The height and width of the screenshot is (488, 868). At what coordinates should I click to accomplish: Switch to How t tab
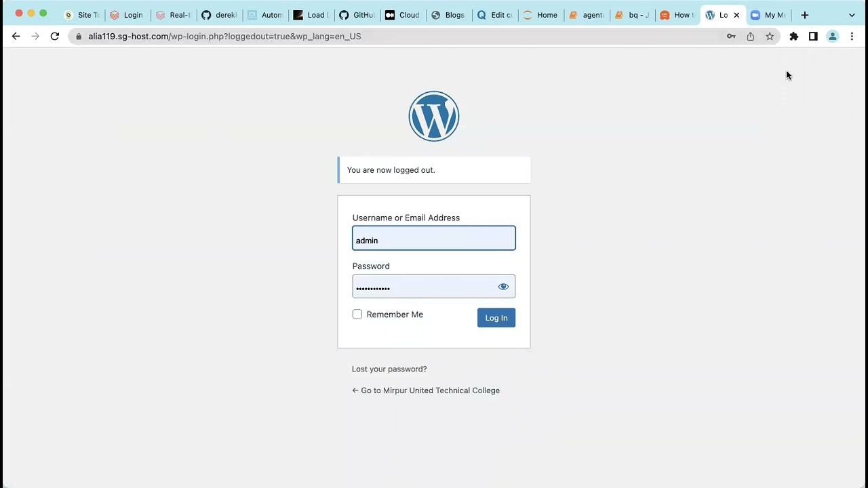tap(678, 15)
